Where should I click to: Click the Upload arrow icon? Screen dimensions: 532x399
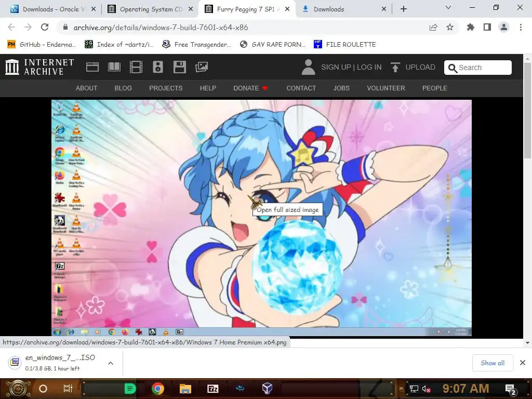point(395,67)
